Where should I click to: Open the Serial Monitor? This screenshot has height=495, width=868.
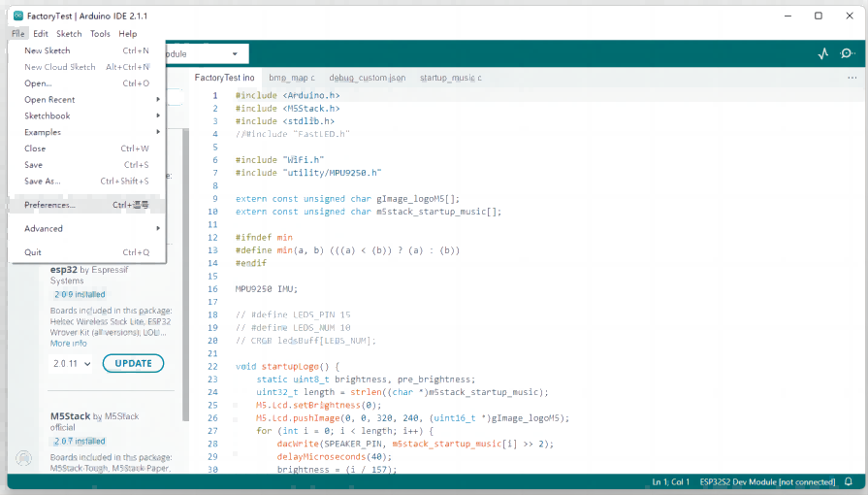tap(847, 54)
